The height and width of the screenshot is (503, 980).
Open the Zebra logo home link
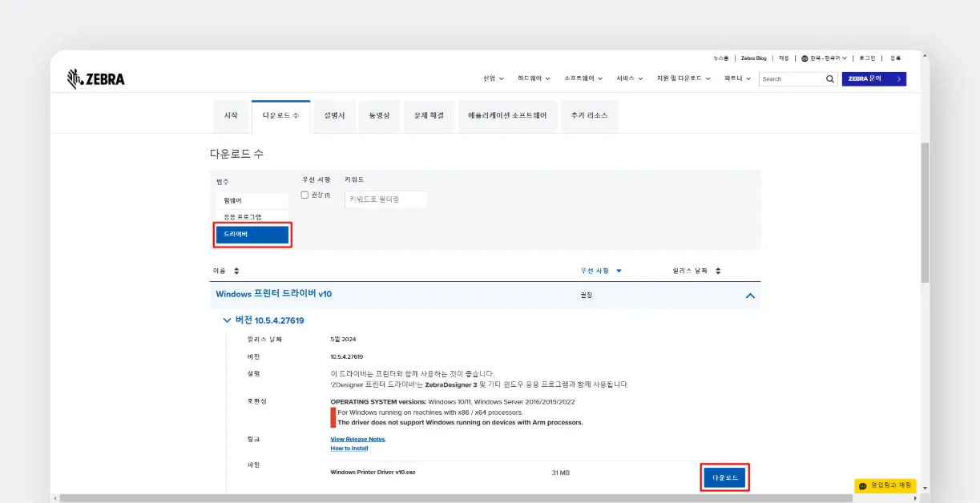pos(96,78)
